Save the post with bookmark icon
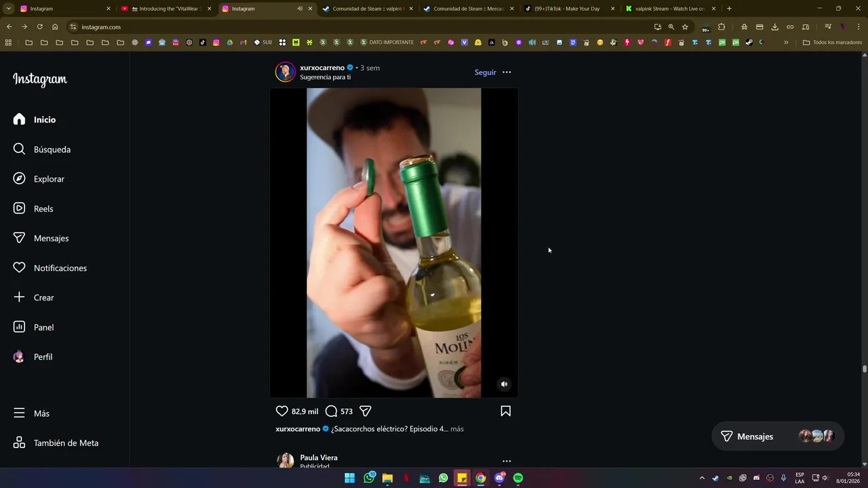The image size is (868, 488). [506, 411]
